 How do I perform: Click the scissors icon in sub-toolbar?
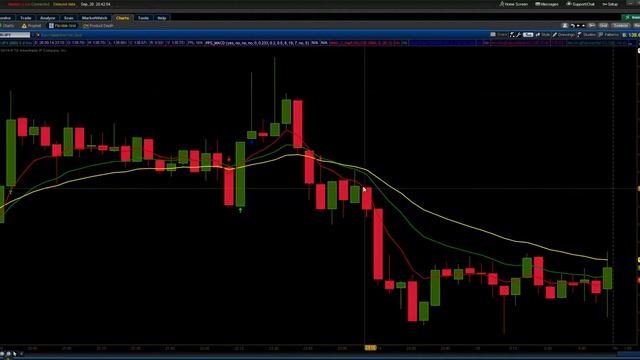[x=592, y=26]
